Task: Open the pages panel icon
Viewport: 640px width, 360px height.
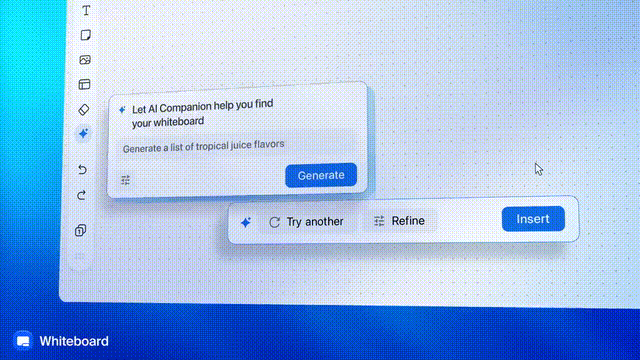Action: coord(81,230)
